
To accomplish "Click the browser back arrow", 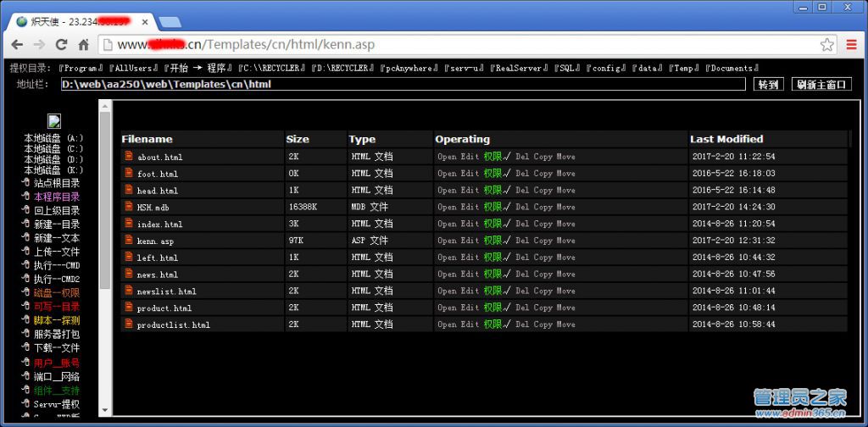I will coord(18,45).
